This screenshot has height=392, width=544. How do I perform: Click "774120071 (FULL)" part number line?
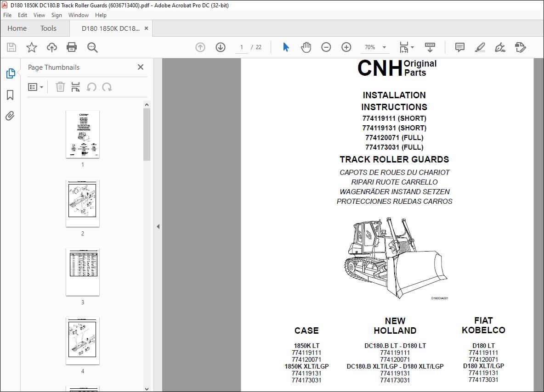(x=394, y=138)
